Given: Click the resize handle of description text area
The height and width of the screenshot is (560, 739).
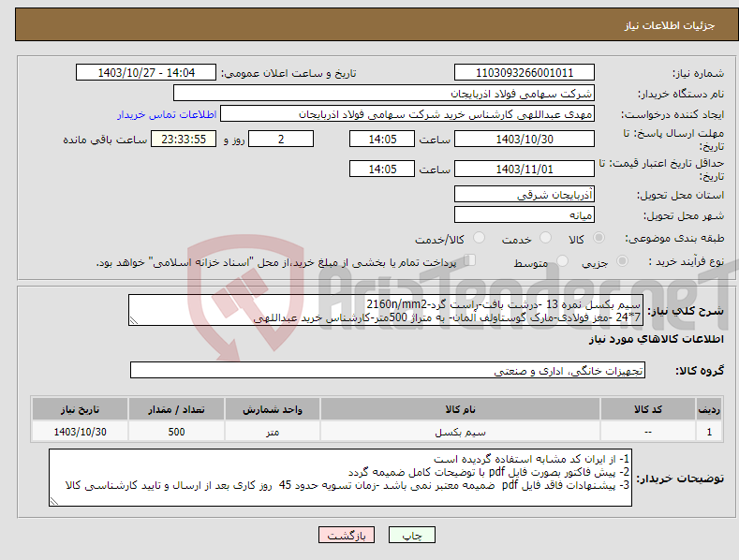Looking at the screenshot, I should coord(134,321).
